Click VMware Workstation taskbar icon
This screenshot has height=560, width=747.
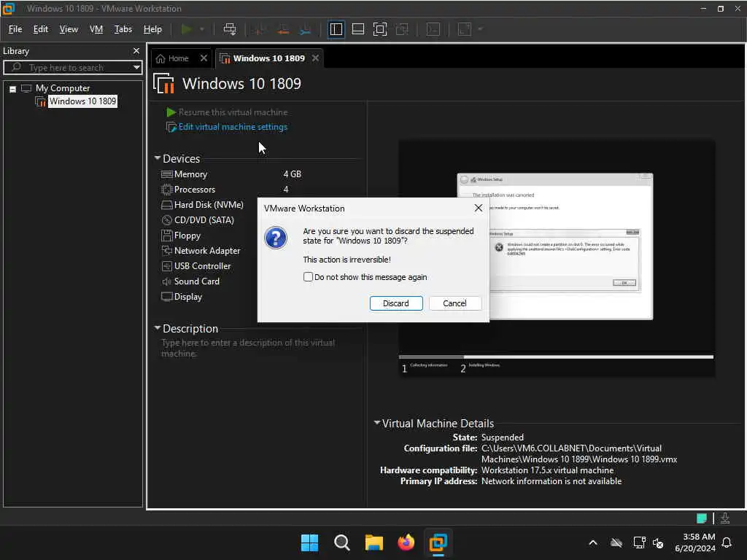(x=438, y=542)
